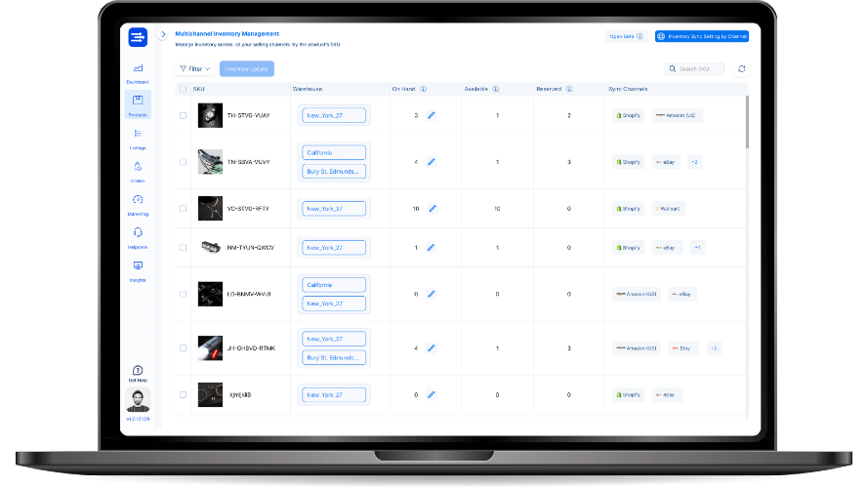
Task: Edit On Hand quantity for LO-BNMV-WVUI
Action: (432, 295)
